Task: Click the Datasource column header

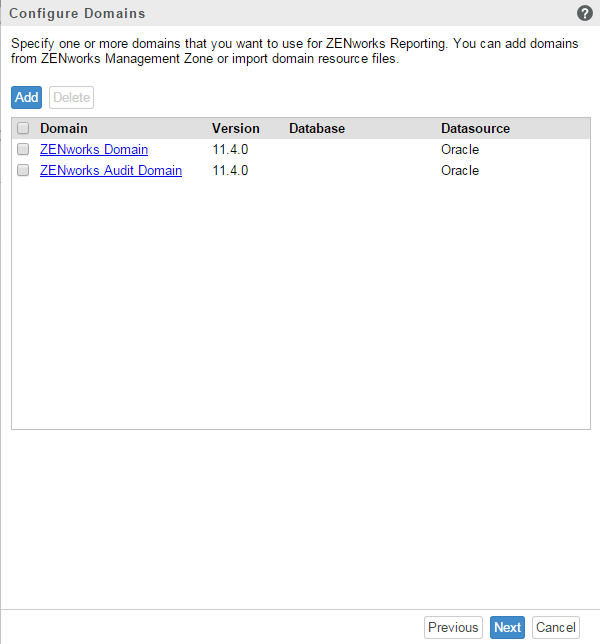Action: [x=475, y=129]
